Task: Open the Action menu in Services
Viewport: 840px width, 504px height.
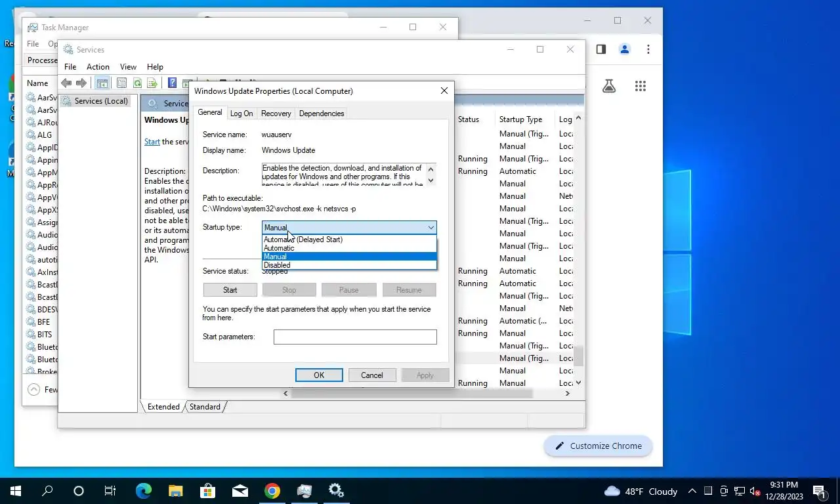Action: tap(98, 67)
